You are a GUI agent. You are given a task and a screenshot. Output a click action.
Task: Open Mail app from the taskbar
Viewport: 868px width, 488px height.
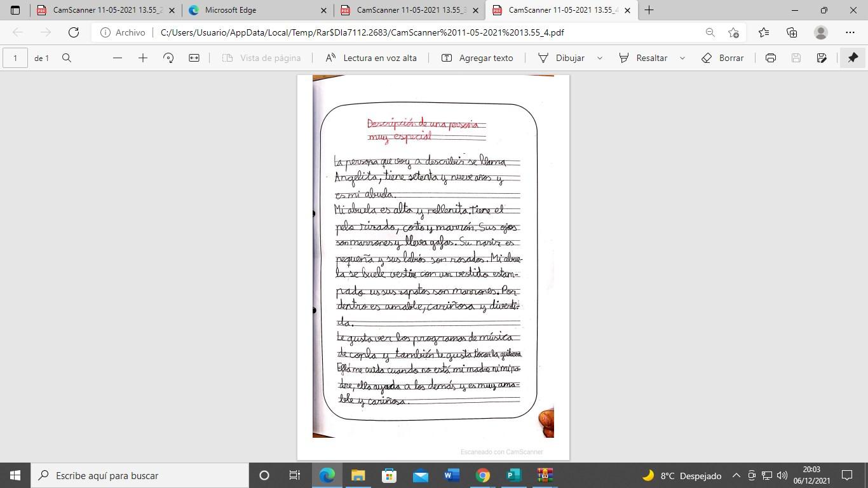pos(421,475)
